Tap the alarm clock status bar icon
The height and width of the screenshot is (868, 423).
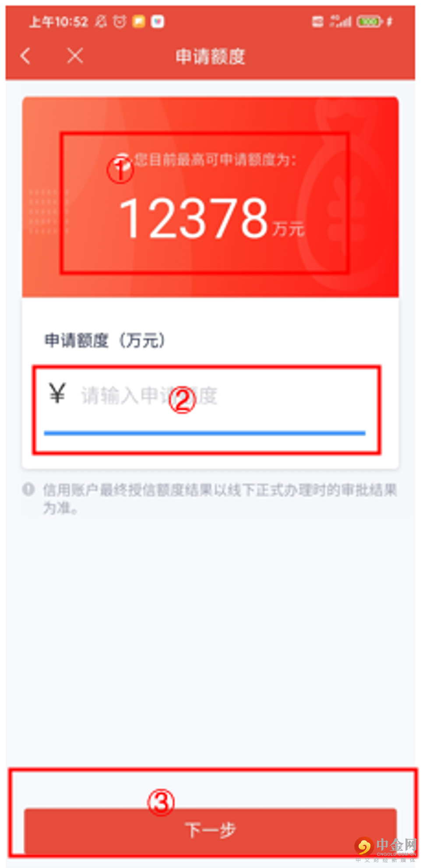coord(120,21)
